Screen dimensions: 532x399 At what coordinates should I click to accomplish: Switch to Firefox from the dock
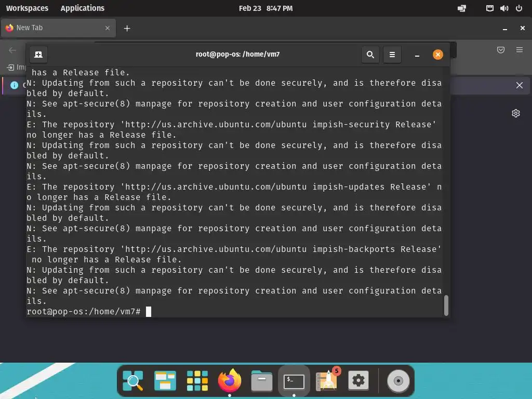229,380
